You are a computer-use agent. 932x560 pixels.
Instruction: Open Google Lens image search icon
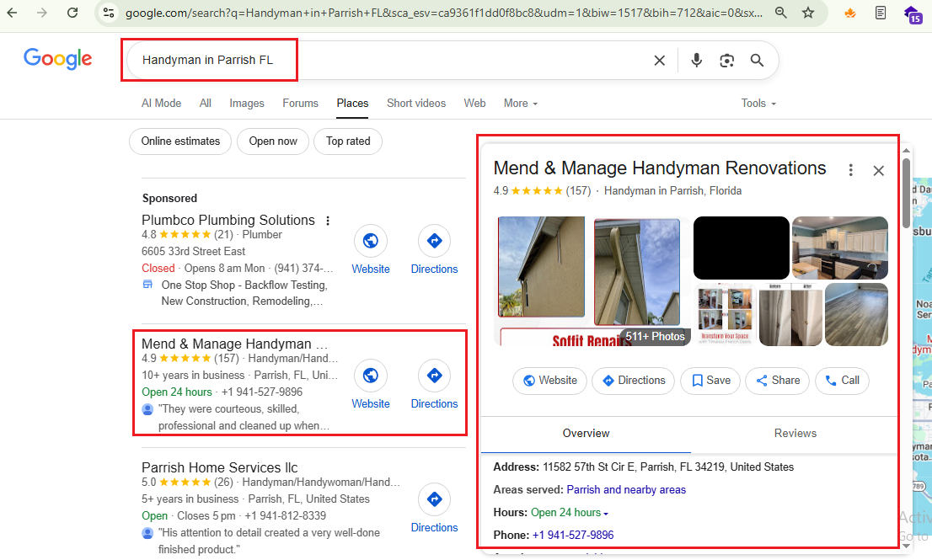[x=726, y=61]
